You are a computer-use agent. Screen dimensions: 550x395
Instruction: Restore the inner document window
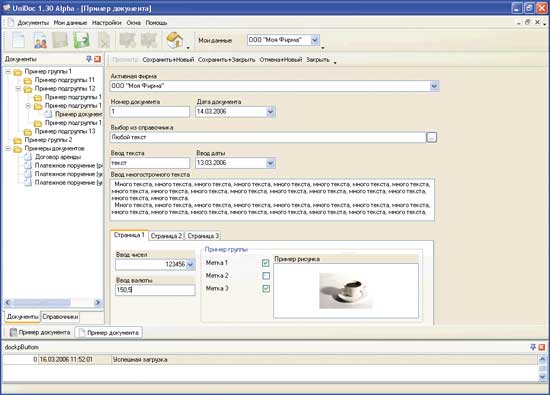(x=527, y=22)
